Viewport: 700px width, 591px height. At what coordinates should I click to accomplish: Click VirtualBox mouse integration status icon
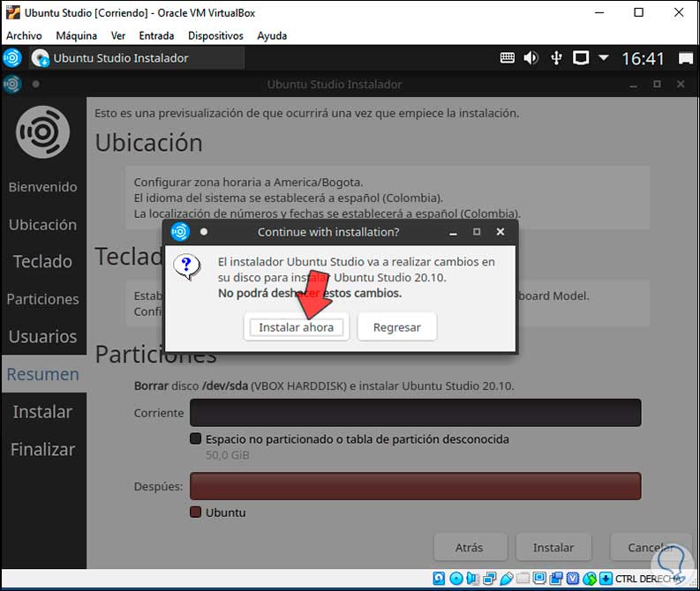click(590, 579)
